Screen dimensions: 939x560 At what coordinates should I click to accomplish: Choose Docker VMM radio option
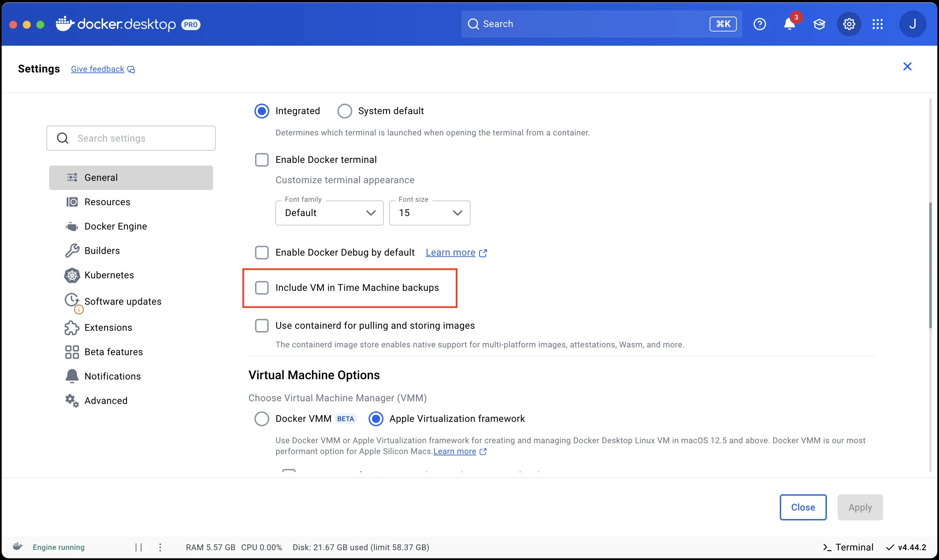coord(262,418)
